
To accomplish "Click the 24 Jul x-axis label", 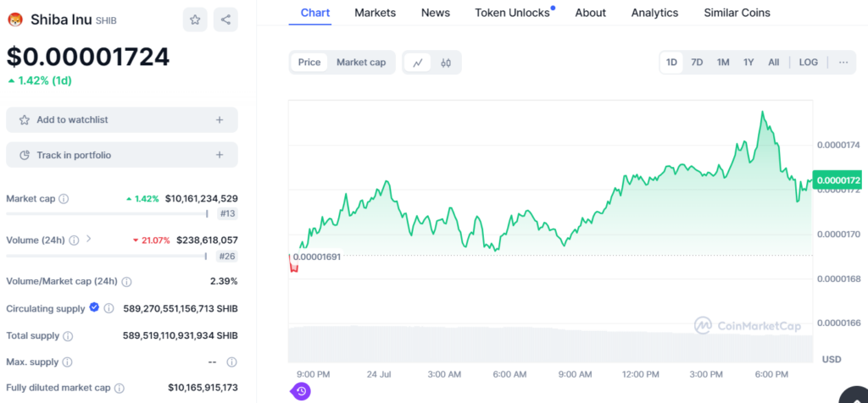I will pos(379,374).
